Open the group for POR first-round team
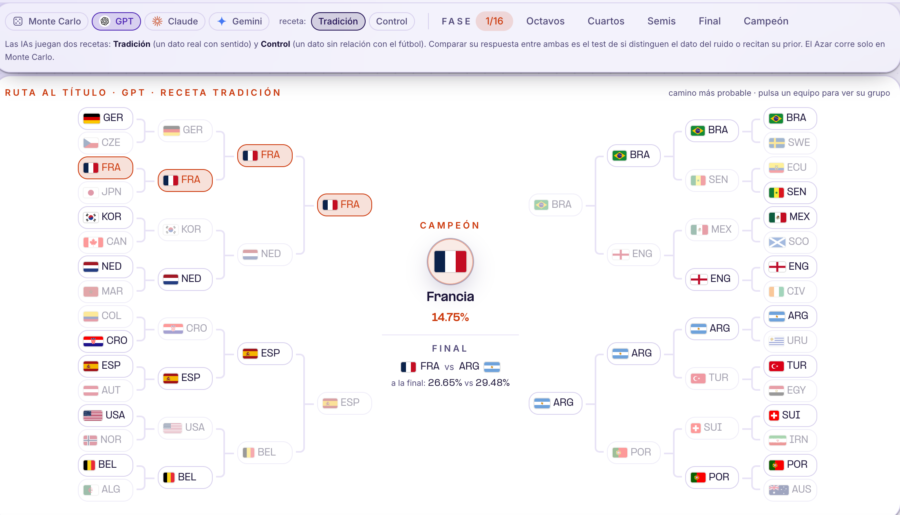Viewport: 900px width, 515px height. 790,464
